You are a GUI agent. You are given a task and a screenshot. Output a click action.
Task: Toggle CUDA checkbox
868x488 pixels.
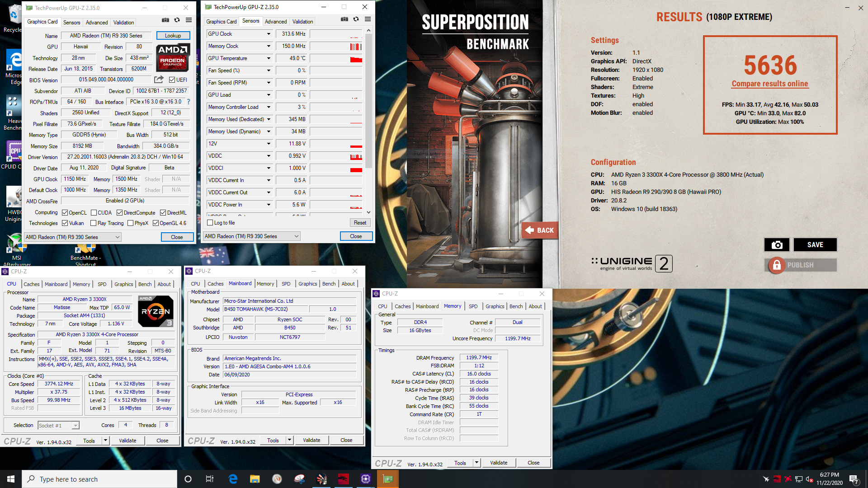pos(94,213)
